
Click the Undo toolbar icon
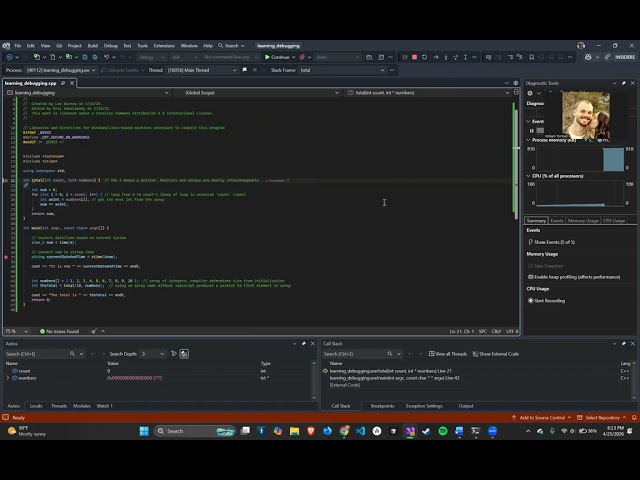pyautogui.click(x=107, y=57)
